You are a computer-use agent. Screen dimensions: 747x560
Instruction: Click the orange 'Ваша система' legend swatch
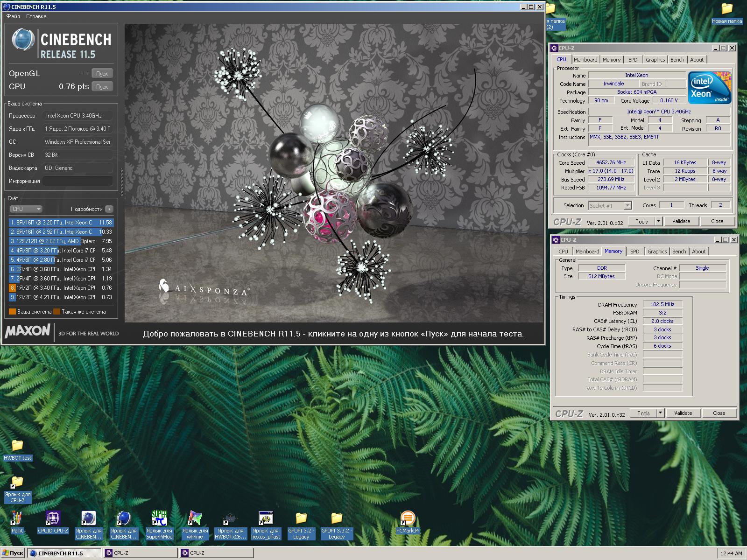pos(13,312)
